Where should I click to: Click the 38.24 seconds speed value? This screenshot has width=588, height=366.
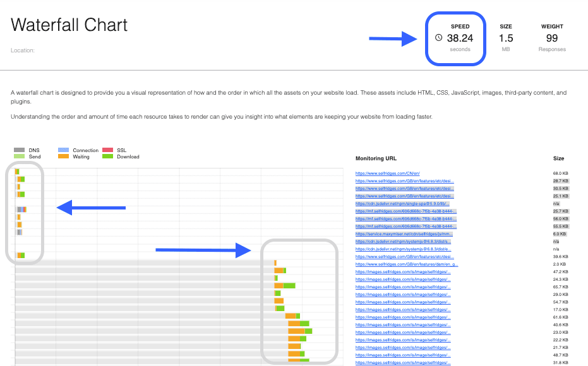coord(460,38)
